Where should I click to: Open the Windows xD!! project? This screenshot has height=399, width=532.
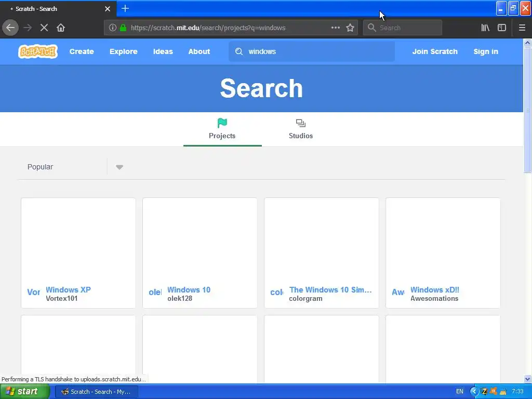(435, 290)
